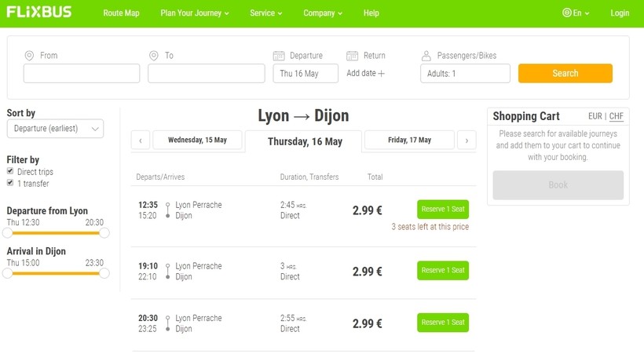Select the Friday, 17 May tab

409,140
